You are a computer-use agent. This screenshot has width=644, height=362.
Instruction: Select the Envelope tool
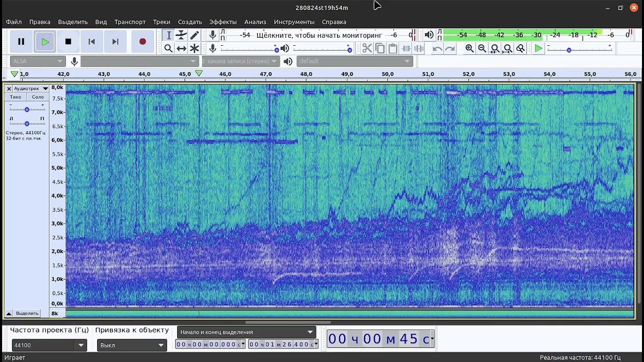(x=181, y=35)
